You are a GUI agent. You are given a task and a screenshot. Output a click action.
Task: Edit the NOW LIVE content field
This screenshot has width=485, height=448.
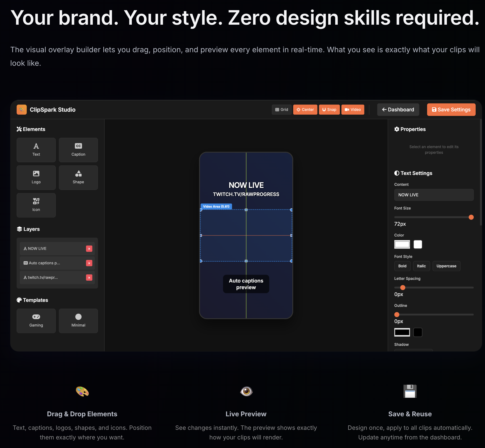tap(434, 195)
